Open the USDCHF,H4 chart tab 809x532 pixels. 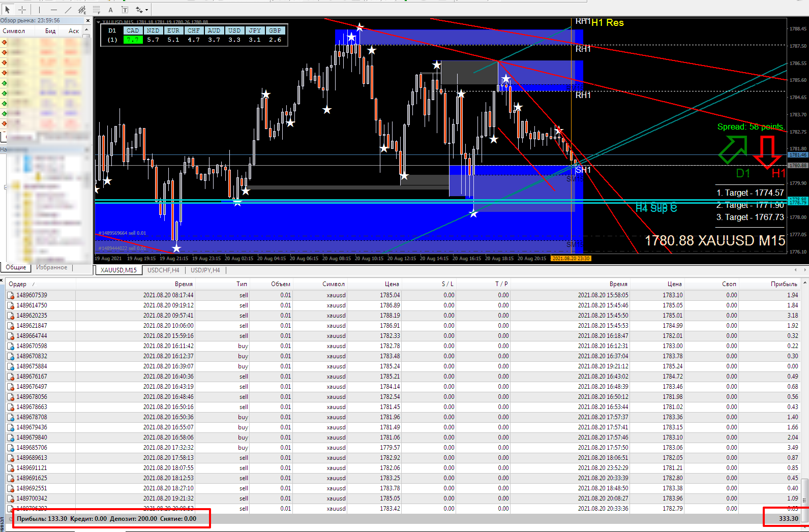point(163,270)
